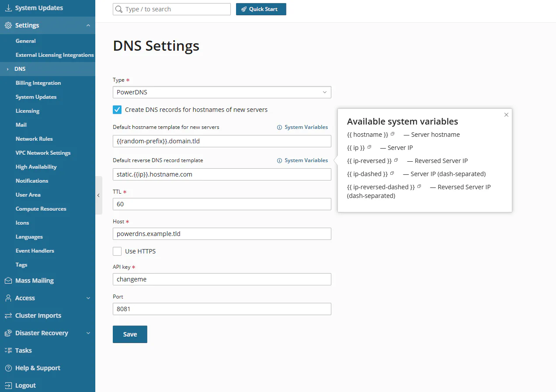Click the Cluster Imports arrows icon
This screenshot has width=556, height=392.
8,316
